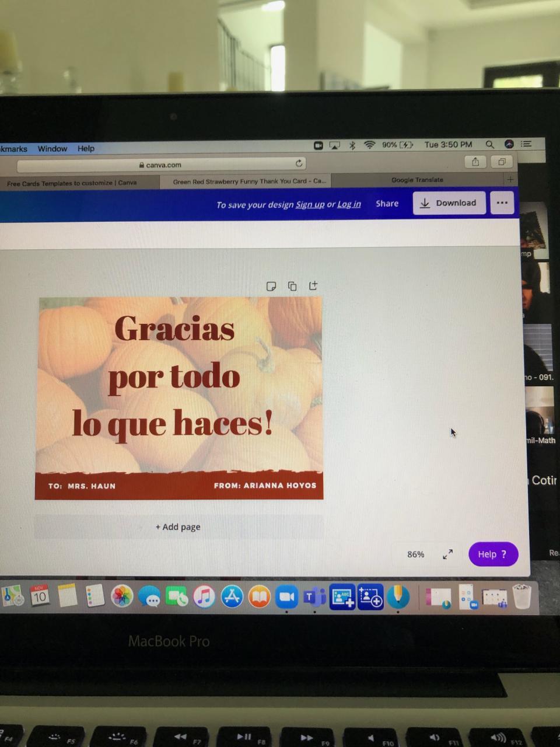Image resolution: width=560 pixels, height=747 pixels.
Task: Open Canva Help button
Action: (x=493, y=554)
